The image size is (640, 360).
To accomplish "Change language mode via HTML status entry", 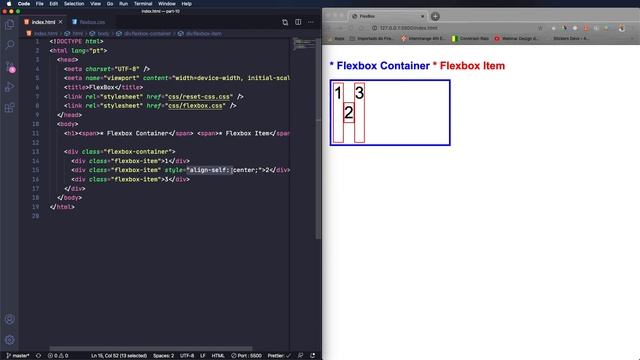I will point(218,356).
